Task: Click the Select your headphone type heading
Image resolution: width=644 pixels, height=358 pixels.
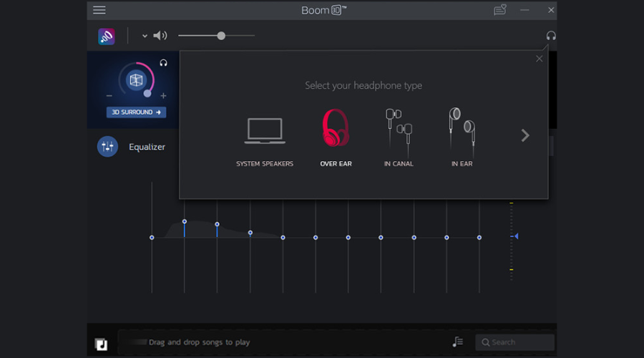Action: pos(364,85)
